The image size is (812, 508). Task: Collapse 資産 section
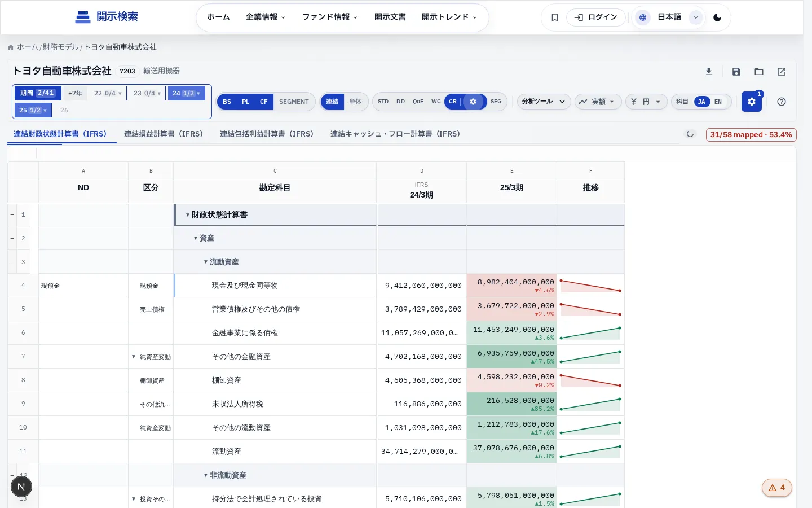[x=196, y=239]
